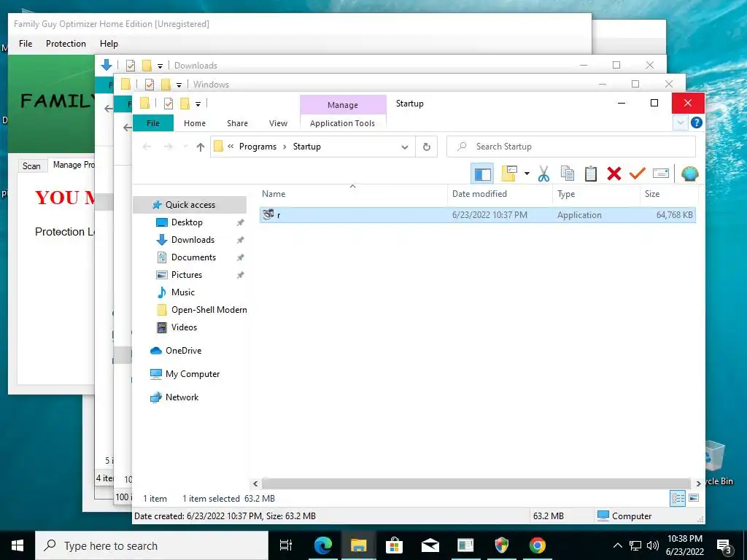Open Network in the navigation pane
747x560 pixels.
182,397
